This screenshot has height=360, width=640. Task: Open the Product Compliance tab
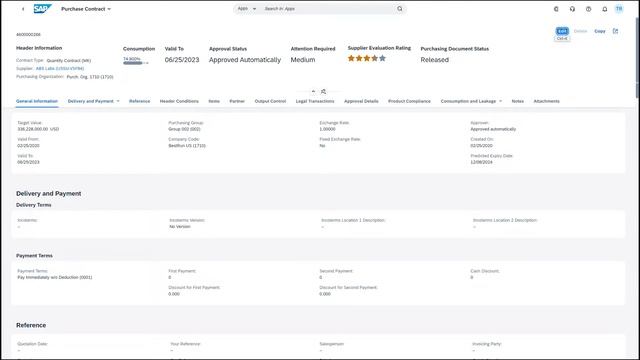pos(409,101)
